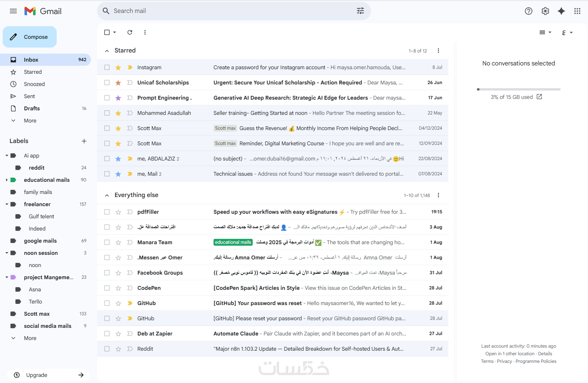
Task: Open the Settings gear
Action: pos(545,11)
